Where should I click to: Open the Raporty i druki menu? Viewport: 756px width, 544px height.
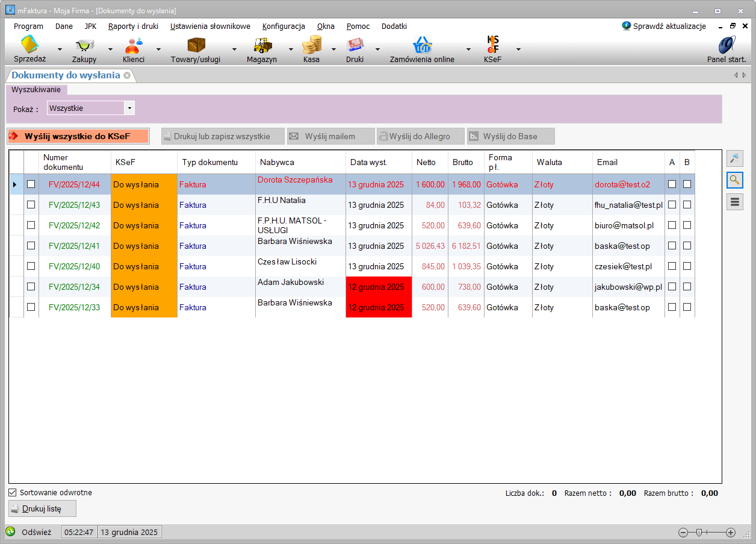(x=133, y=27)
